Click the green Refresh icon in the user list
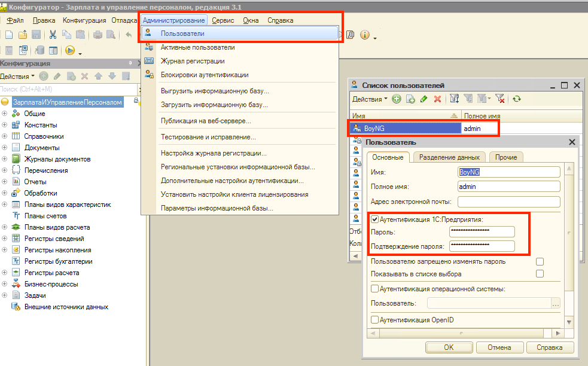 [516, 99]
